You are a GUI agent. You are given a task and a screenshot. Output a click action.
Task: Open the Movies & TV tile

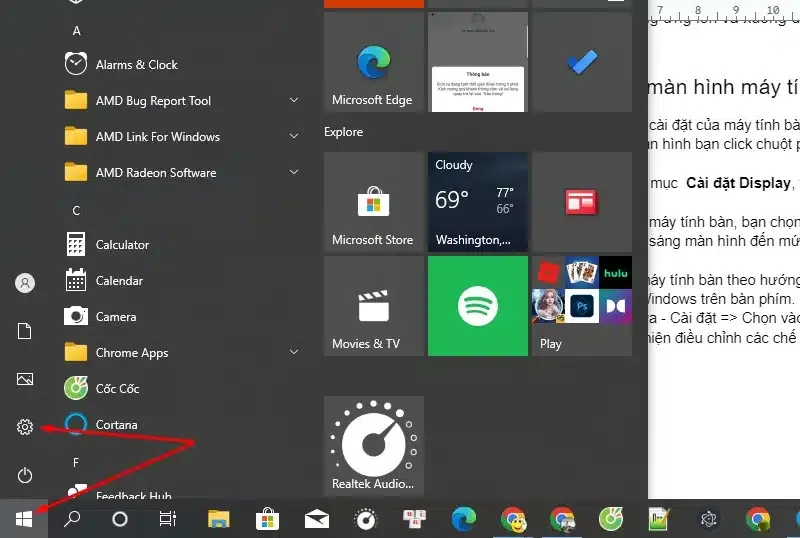[373, 306]
